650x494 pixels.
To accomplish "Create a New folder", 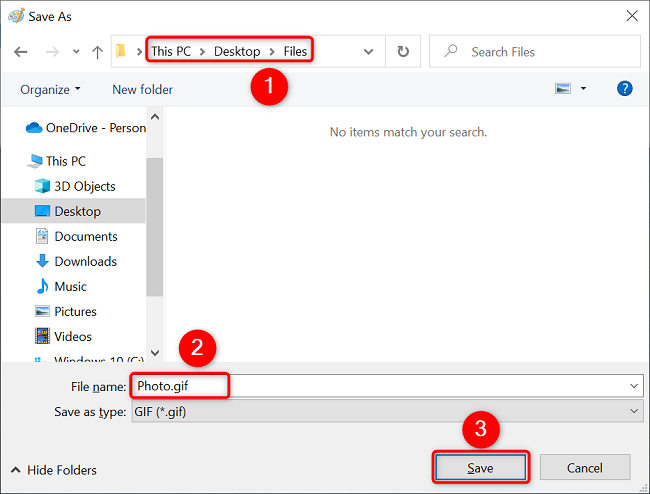I will coord(142,89).
